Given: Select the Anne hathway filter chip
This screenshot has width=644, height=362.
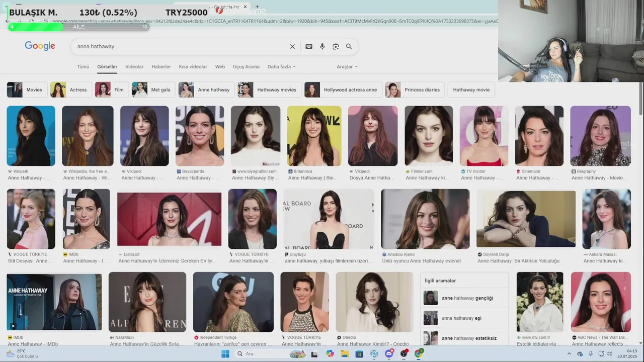Looking at the screenshot, I should point(207,89).
